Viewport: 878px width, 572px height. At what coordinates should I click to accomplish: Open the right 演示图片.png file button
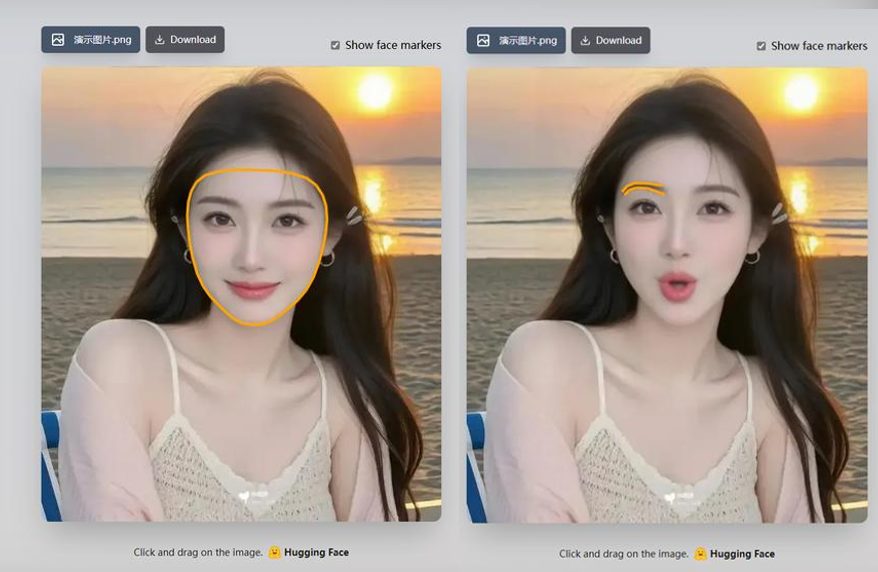point(516,40)
